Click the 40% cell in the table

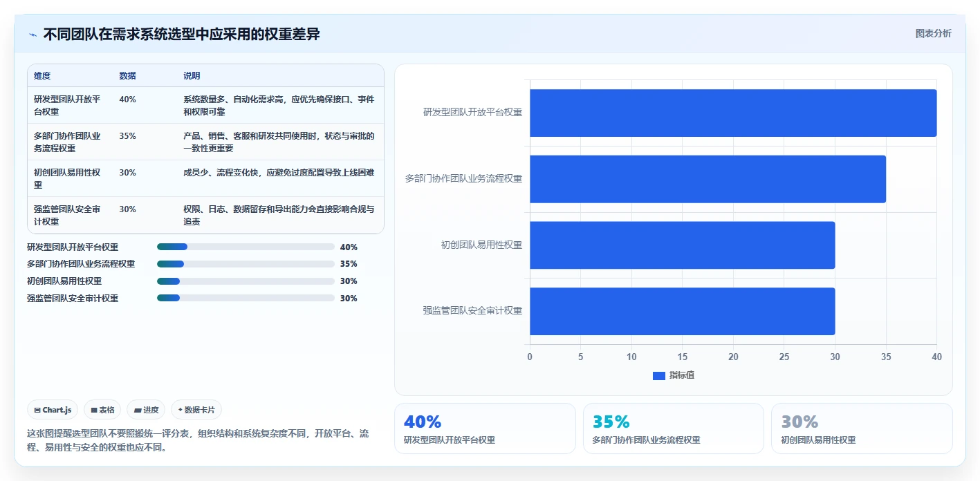[127, 100]
